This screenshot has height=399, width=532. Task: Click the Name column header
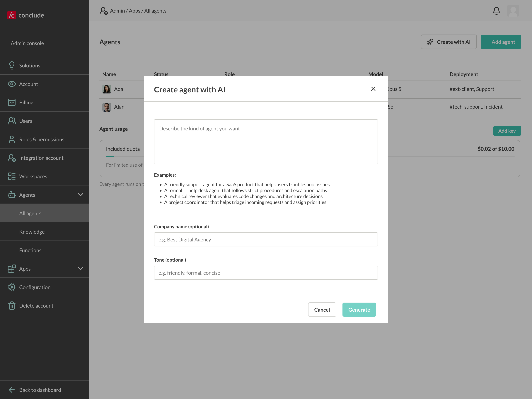pyautogui.click(x=109, y=74)
